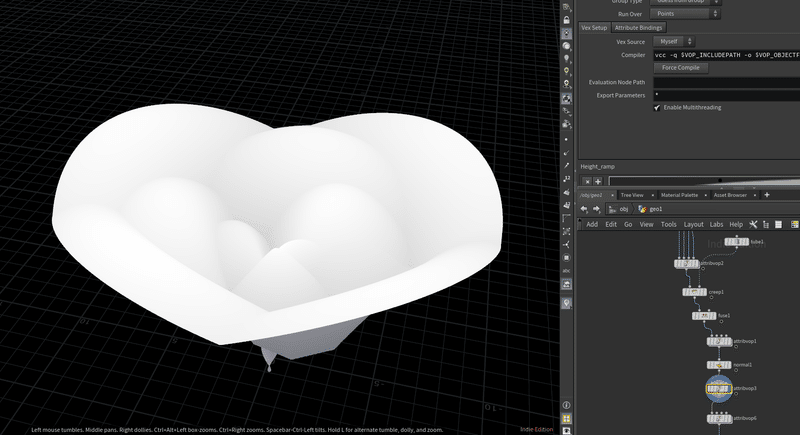Image resolution: width=800 pixels, height=435 pixels.
Task: Open the View menu in network editor
Action: (x=646, y=224)
